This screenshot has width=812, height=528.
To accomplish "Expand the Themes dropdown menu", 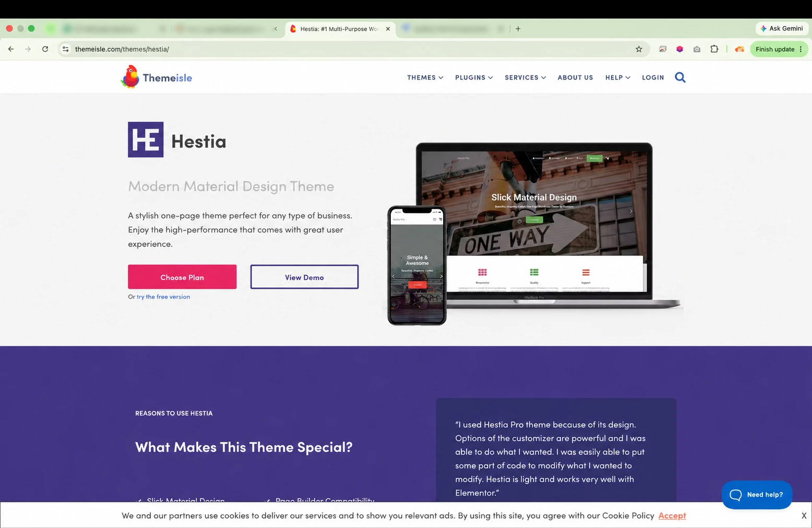I will tap(425, 77).
